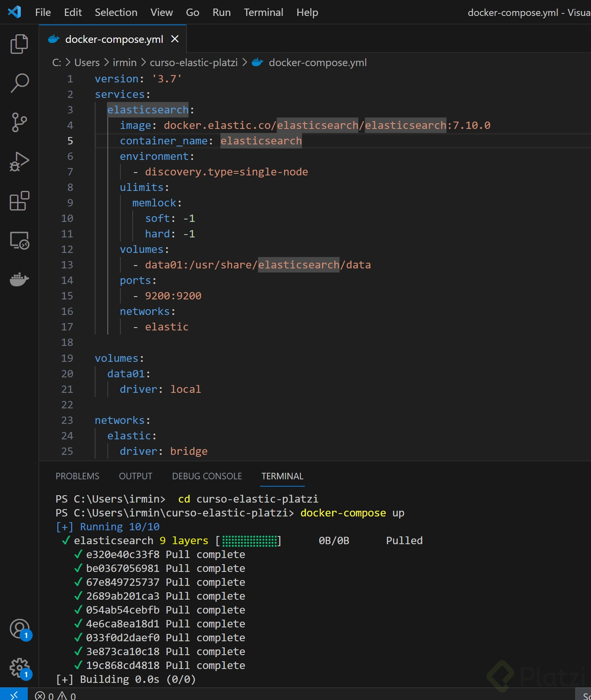The height and width of the screenshot is (700, 591).
Task: Open the File menu
Action: (x=43, y=12)
